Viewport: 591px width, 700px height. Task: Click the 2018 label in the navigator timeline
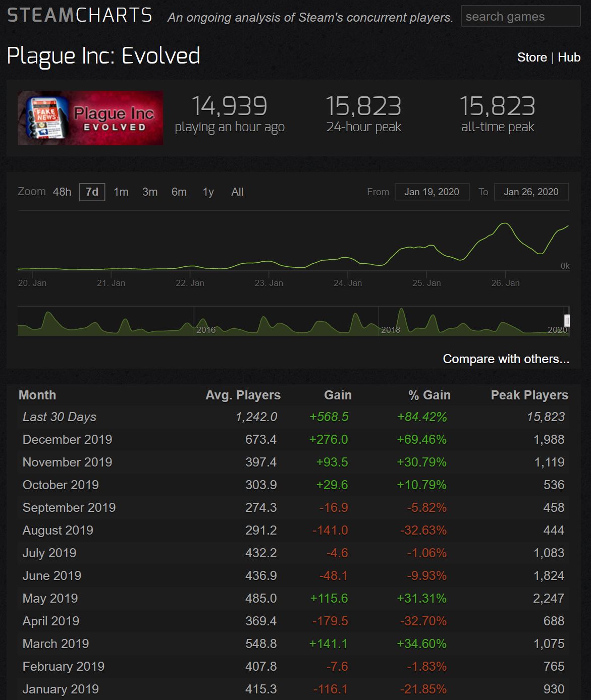pyautogui.click(x=391, y=330)
